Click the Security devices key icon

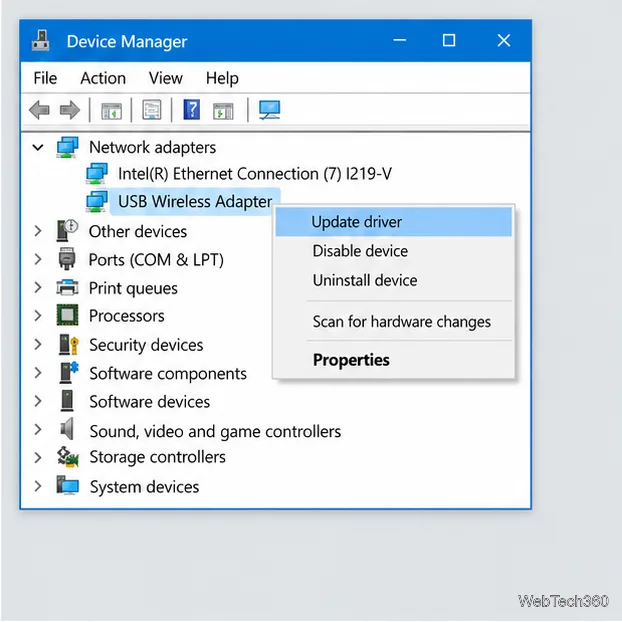click(68, 344)
